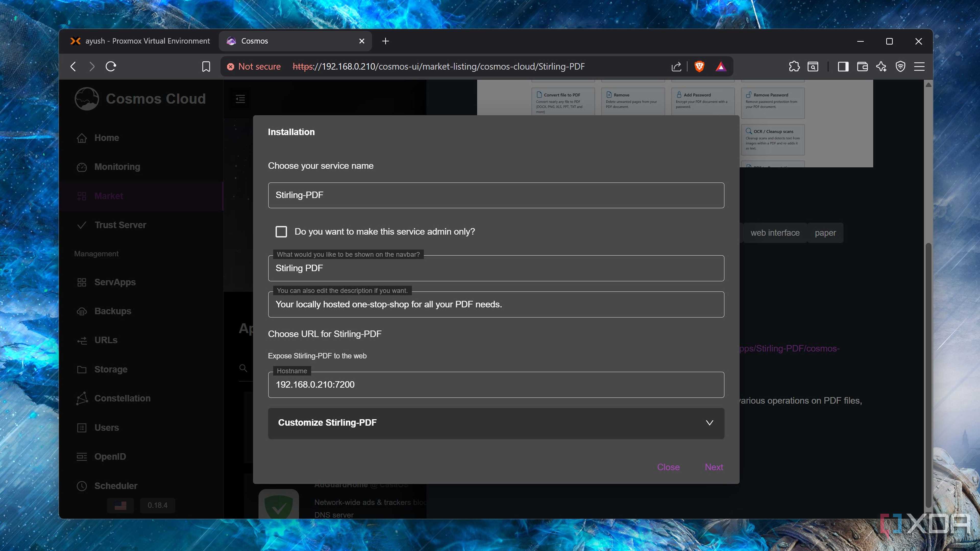Open OpenID in the sidebar
Viewport: 980px width, 551px height.
click(x=141, y=457)
